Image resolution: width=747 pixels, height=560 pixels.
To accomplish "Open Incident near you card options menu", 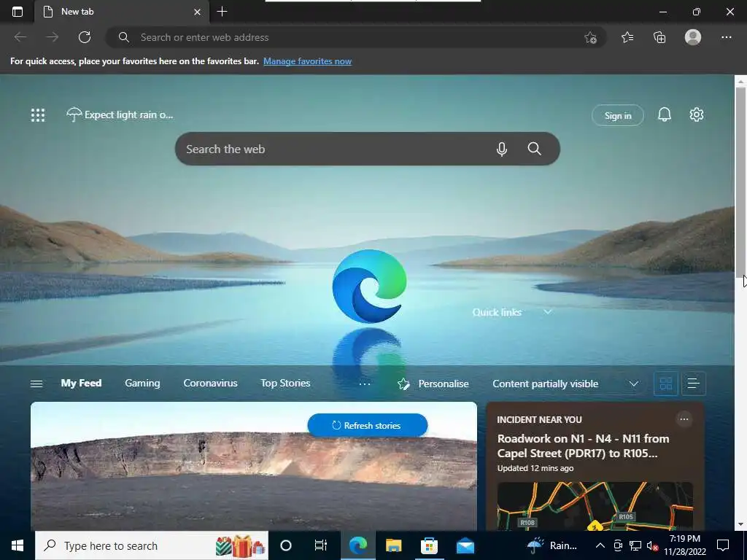I will pos(684,419).
